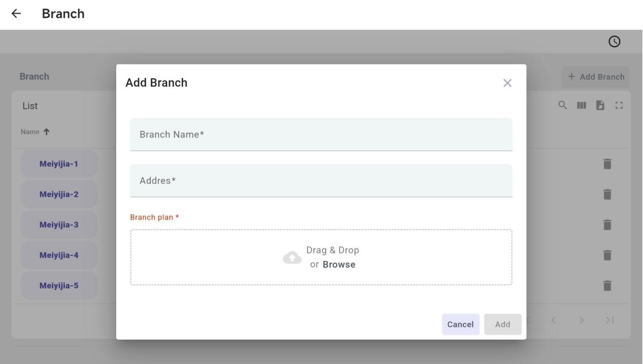Click the Add button in dialog

click(x=502, y=324)
